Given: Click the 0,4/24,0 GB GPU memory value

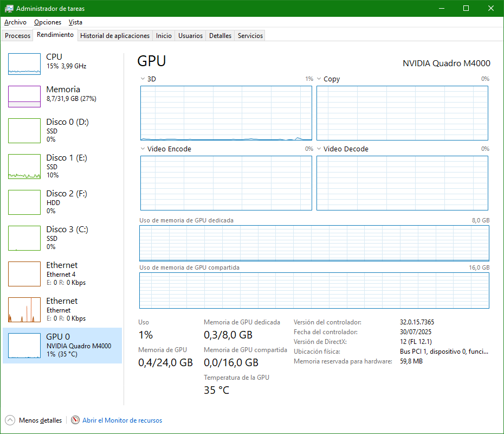Looking at the screenshot, I should click(165, 362).
